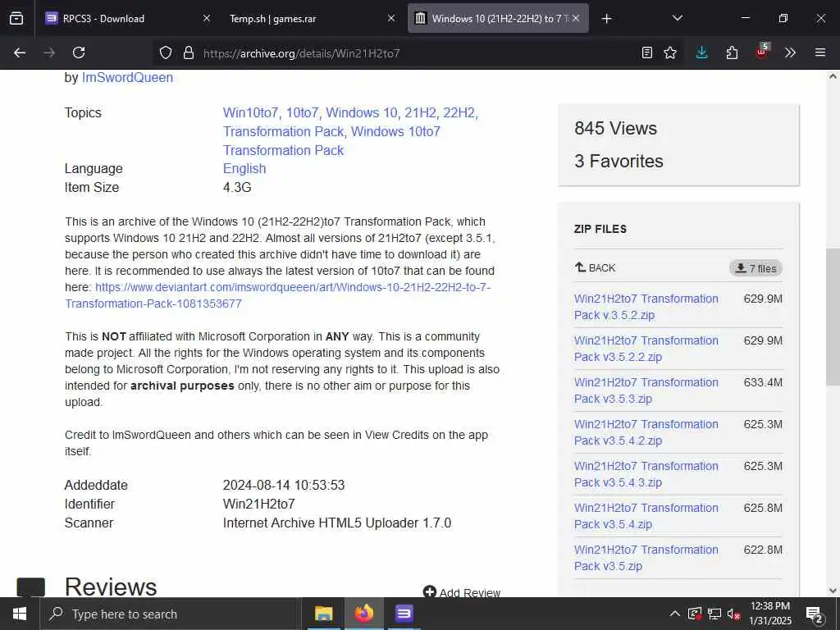Open the clock showing 12:38 PM
The width and height of the screenshot is (840, 630).
click(770, 614)
